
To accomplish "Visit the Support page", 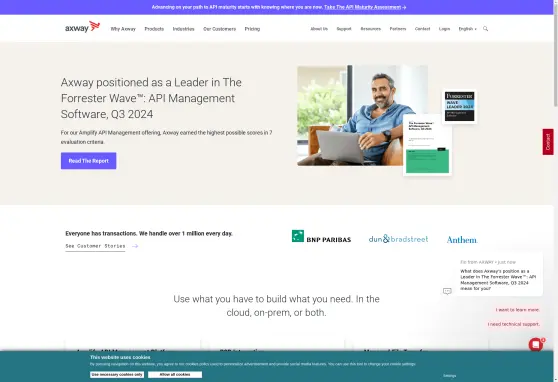I will [344, 29].
